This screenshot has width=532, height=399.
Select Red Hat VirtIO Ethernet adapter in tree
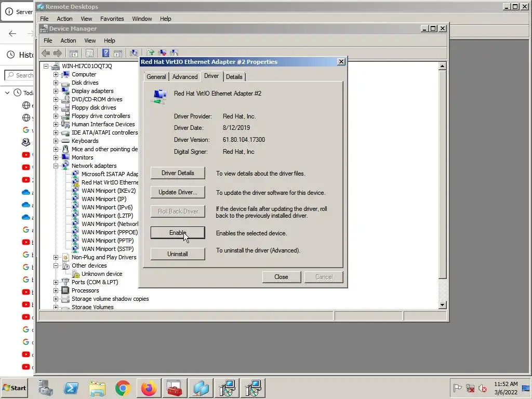(110, 182)
